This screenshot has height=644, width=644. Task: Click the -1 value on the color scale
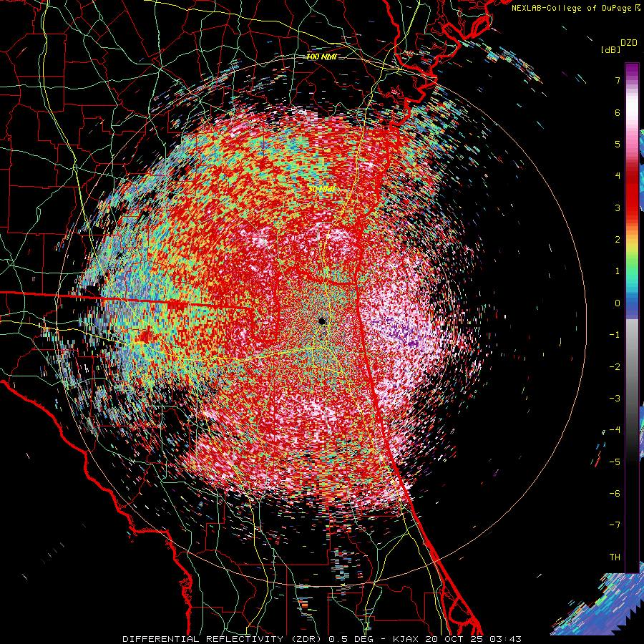615,335
